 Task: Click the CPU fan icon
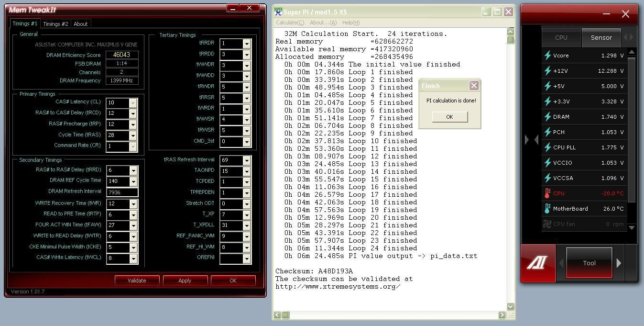coord(547,224)
